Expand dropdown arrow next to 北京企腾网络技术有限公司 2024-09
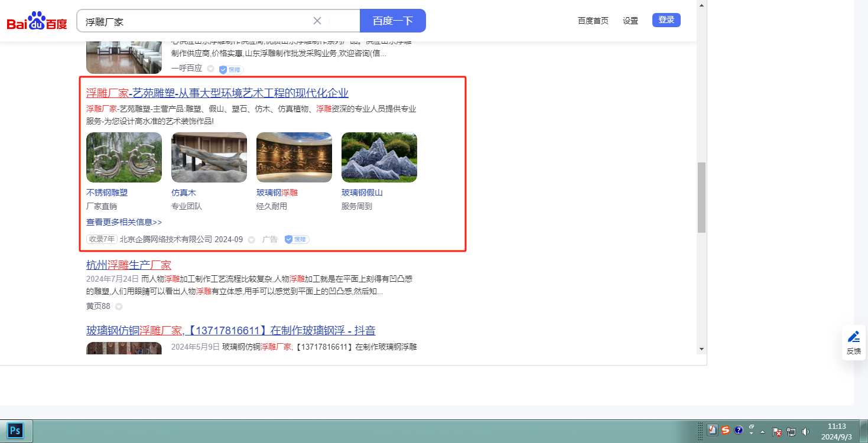Screen dimensions: 868x443 [x=251, y=240]
